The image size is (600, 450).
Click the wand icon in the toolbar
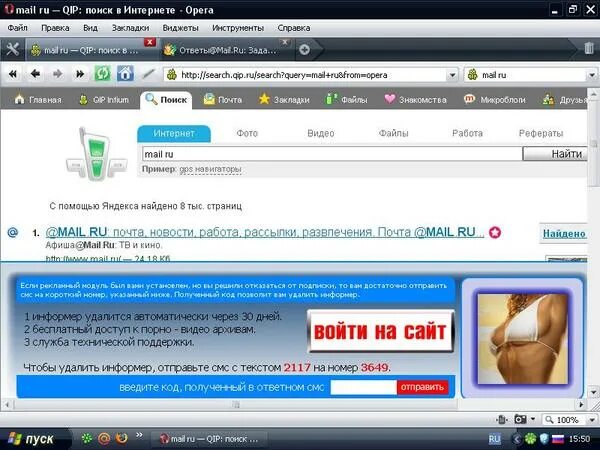point(148,74)
